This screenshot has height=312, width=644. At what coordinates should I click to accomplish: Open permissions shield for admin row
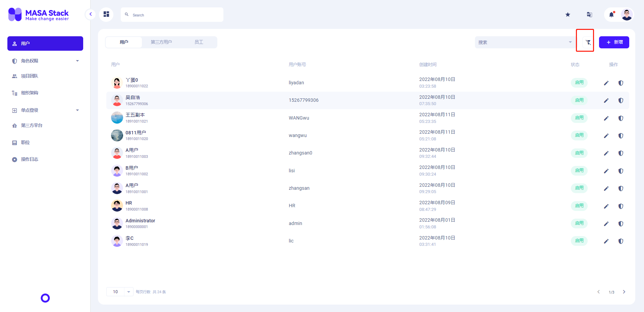click(x=621, y=224)
